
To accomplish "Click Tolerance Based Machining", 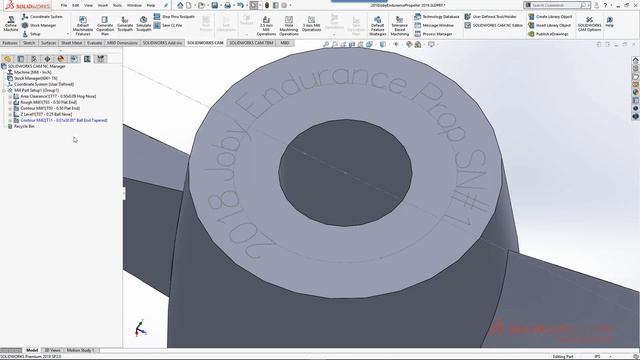I will [x=400, y=26].
